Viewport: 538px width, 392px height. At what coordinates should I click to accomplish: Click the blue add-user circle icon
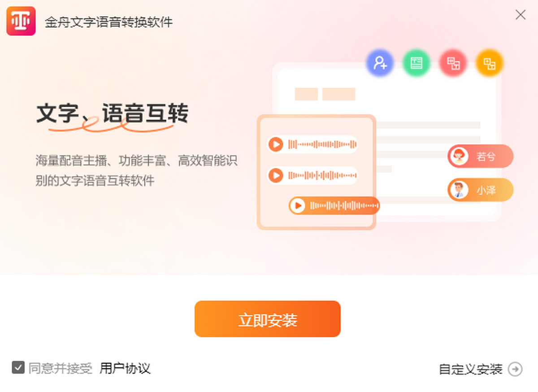pos(380,63)
